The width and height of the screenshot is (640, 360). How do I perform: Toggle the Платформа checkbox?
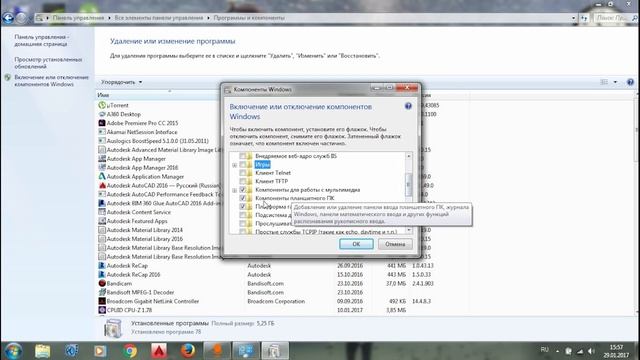(242, 207)
